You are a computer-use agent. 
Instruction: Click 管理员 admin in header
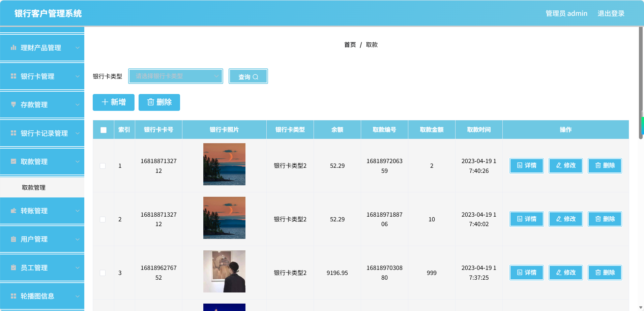(566, 13)
